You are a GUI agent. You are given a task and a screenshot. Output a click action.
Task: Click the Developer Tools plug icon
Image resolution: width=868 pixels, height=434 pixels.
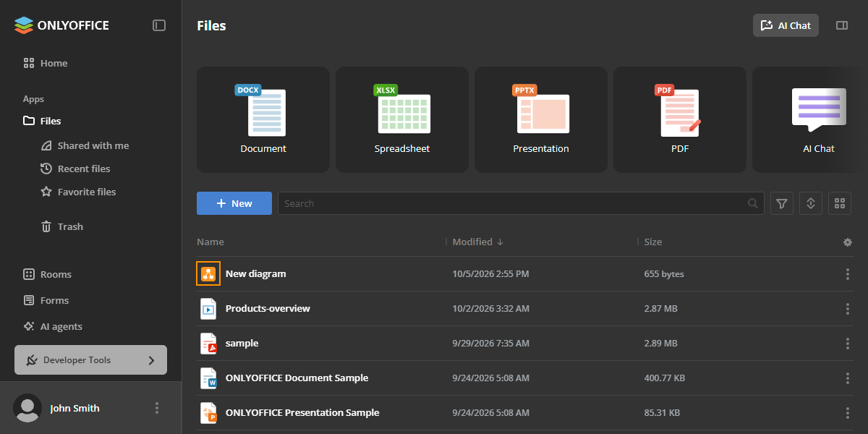(x=31, y=360)
